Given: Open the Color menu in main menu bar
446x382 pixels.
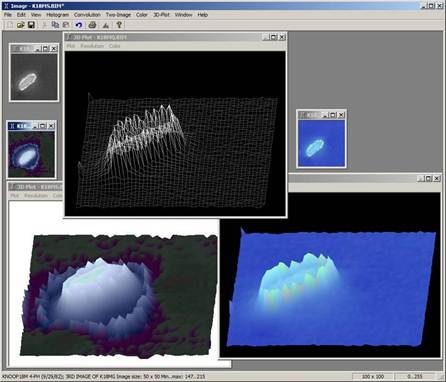Looking at the screenshot, I should pos(142,15).
